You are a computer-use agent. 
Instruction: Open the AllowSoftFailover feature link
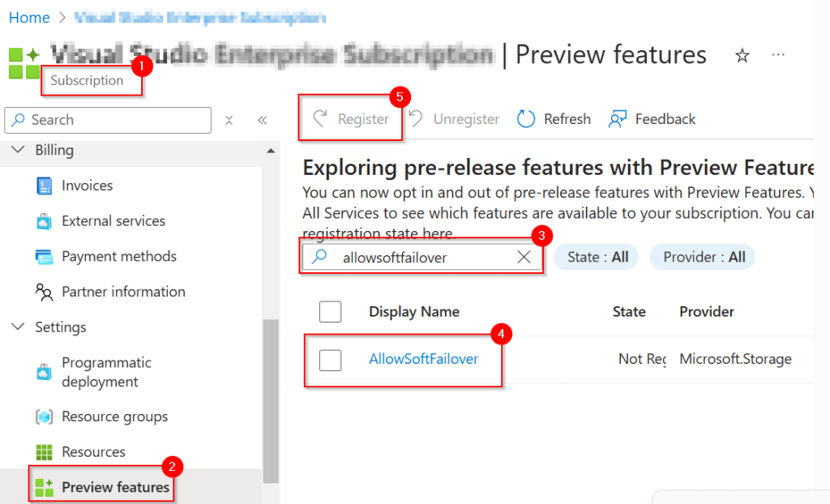pos(423,359)
